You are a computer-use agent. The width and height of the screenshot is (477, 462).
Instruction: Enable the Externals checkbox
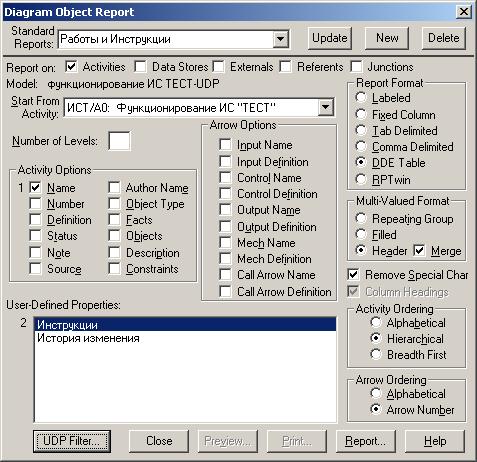218,66
